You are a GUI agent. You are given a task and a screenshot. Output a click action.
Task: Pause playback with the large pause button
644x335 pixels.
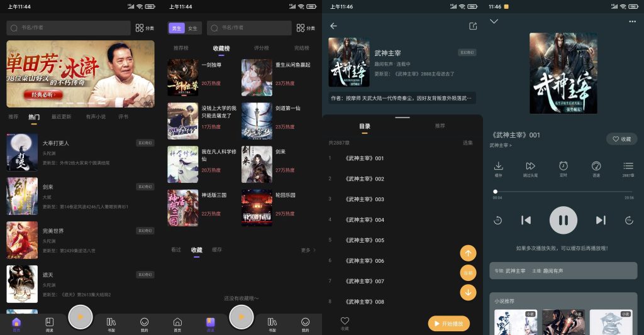click(563, 221)
